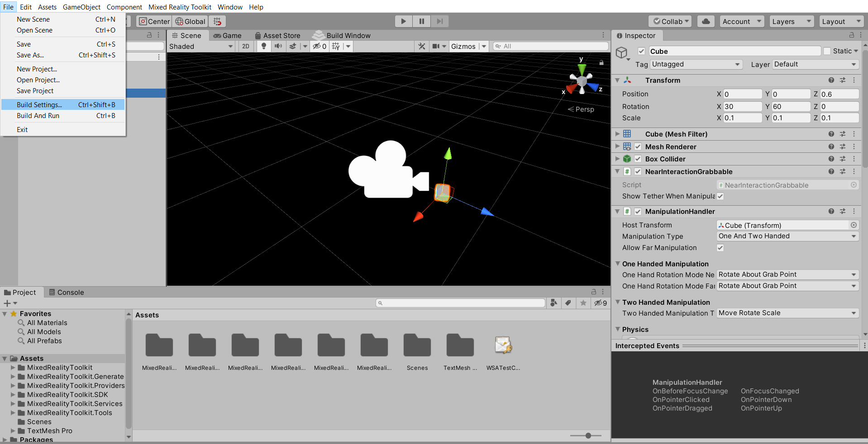The height and width of the screenshot is (444, 868).
Task: Expand the MixedRealityToolkit.SDK folder
Action: pos(13,394)
